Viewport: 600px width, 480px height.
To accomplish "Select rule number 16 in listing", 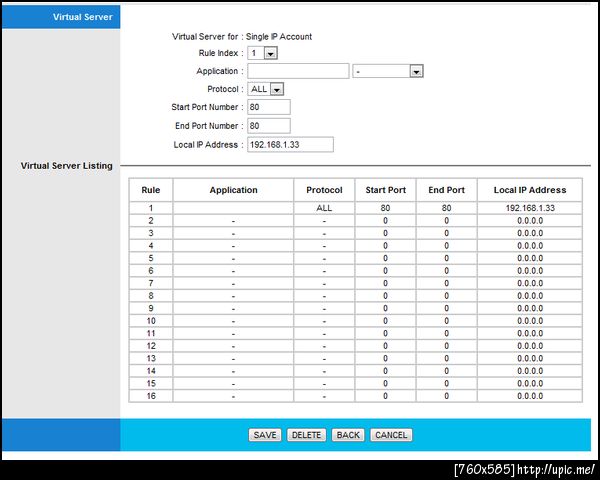I will (x=151, y=396).
